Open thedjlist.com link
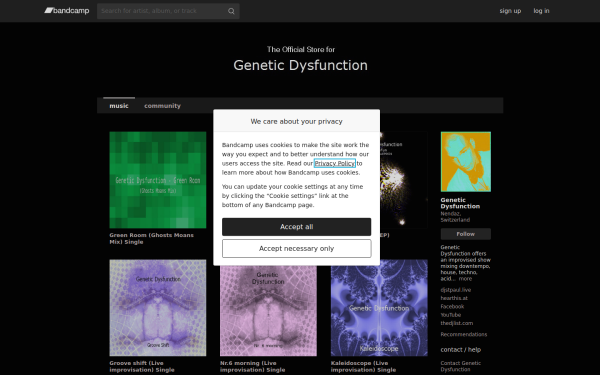The height and width of the screenshot is (375, 600). tap(457, 323)
